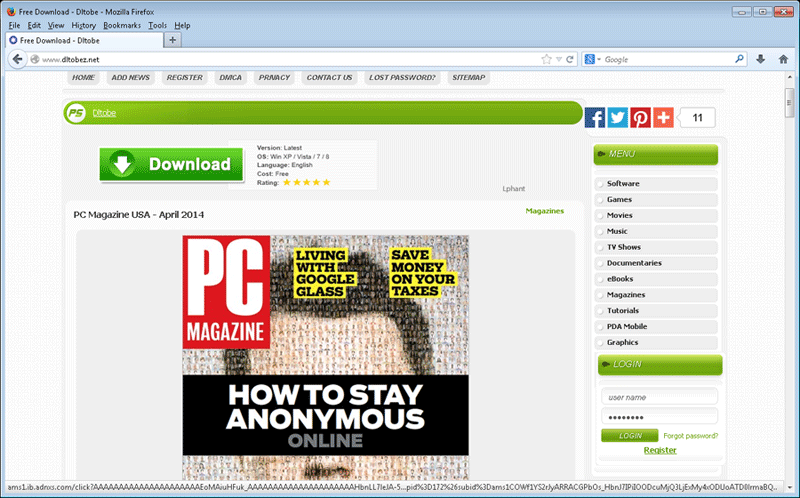Open the Tools menu

[x=157, y=24]
